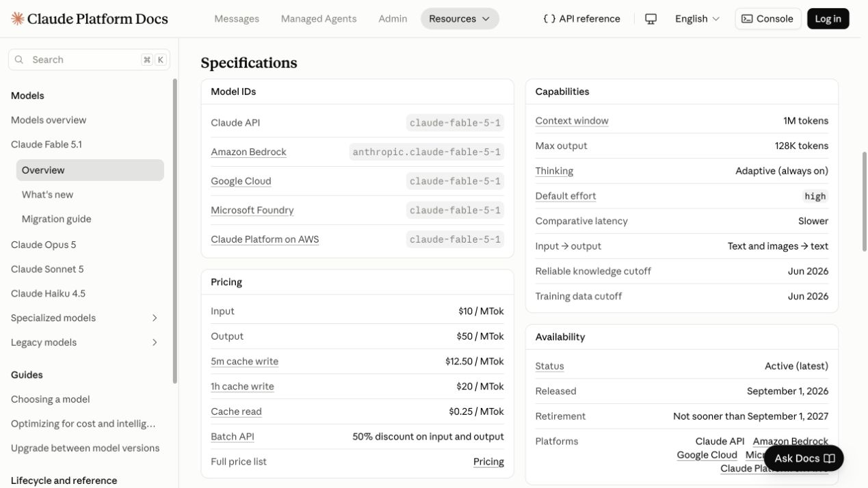Click the "September 1, 2026" release date
Viewport: 868px width, 488px height.
(x=787, y=391)
